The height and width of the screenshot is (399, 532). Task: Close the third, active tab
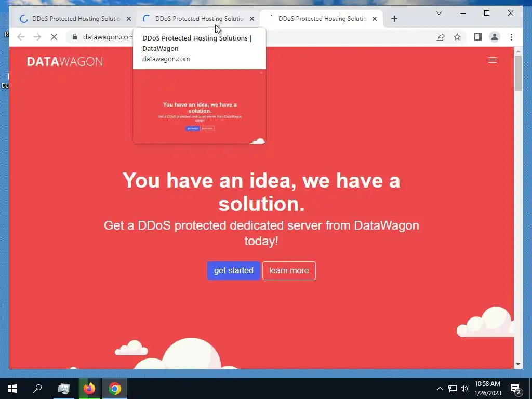click(375, 19)
